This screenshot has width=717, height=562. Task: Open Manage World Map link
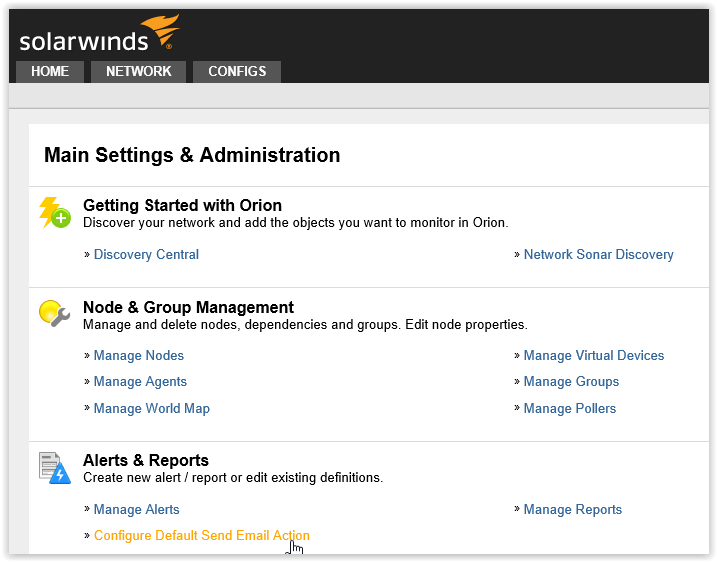click(x=152, y=408)
